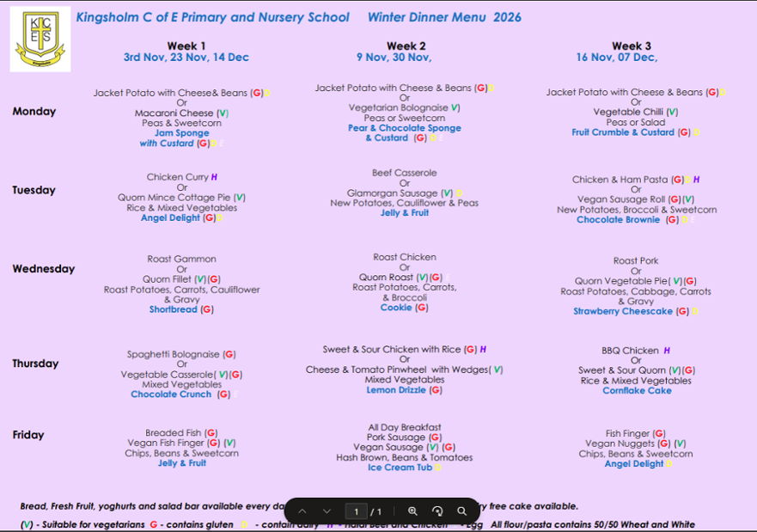Click 'Beef Casserole' menu item
Viewport: 757px width, 532px height.
pos(405,173)
